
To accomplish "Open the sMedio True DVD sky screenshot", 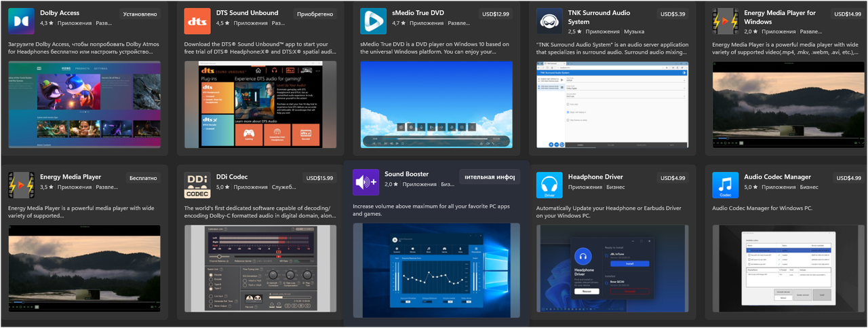I will (436, 105).
